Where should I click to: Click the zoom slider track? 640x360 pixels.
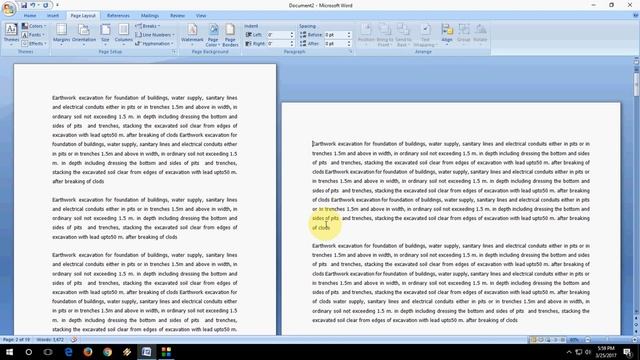click(611, 340)
